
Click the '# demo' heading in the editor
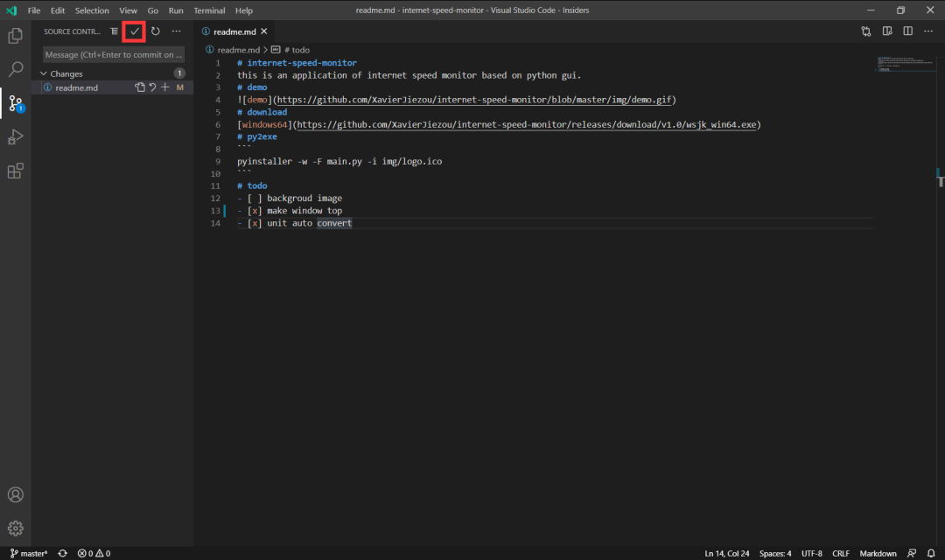pyautogui.click(x=252, y=87)
